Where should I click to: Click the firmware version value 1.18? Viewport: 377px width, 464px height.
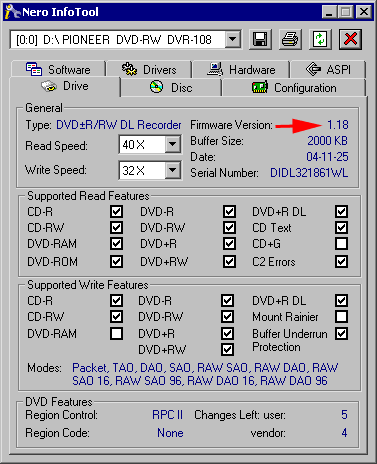click(338, 125)
